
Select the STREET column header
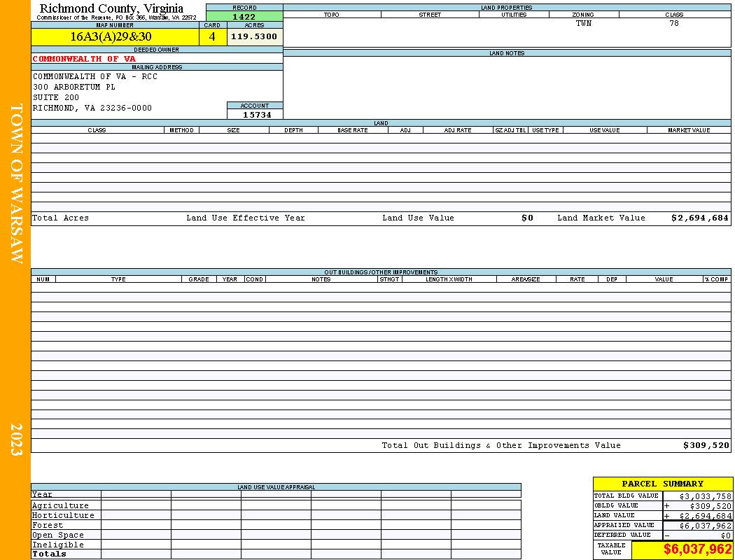[x=430, y=15]
